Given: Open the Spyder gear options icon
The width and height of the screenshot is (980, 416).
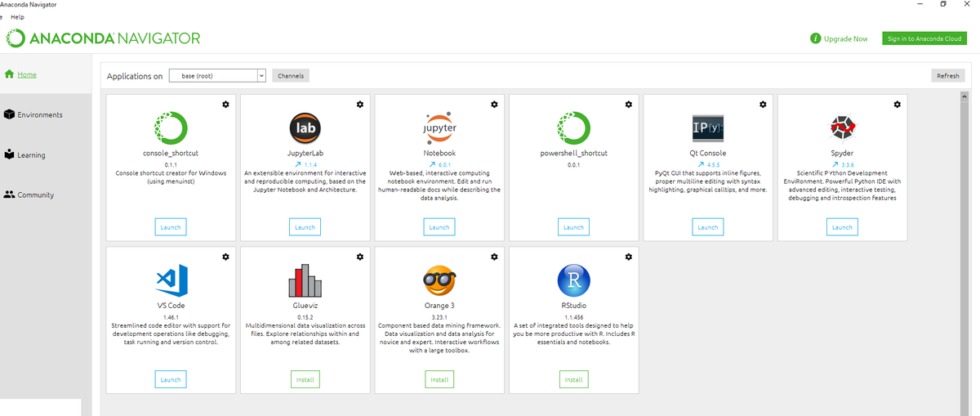Looking at the screenshot, I should point(898,105).
